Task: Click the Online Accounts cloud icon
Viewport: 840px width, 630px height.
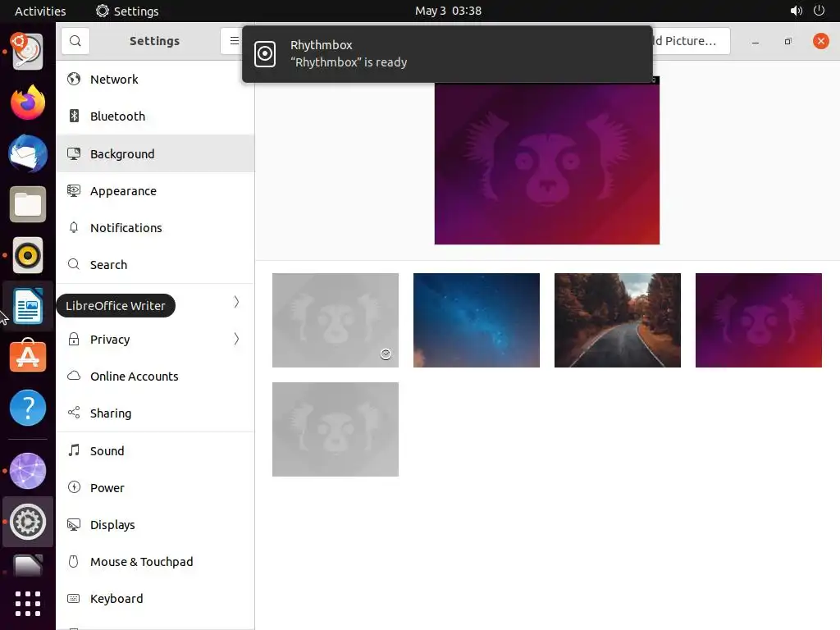Action: [x=74, y=376]
